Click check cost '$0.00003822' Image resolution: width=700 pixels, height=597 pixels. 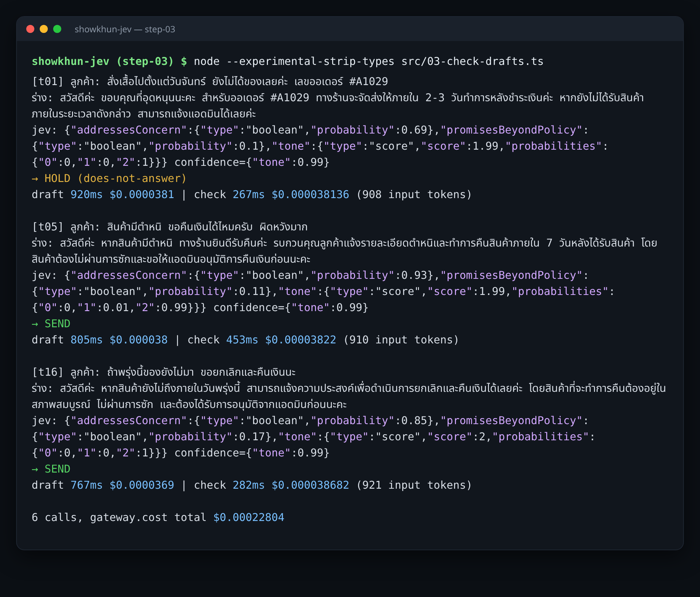(301, 340)
